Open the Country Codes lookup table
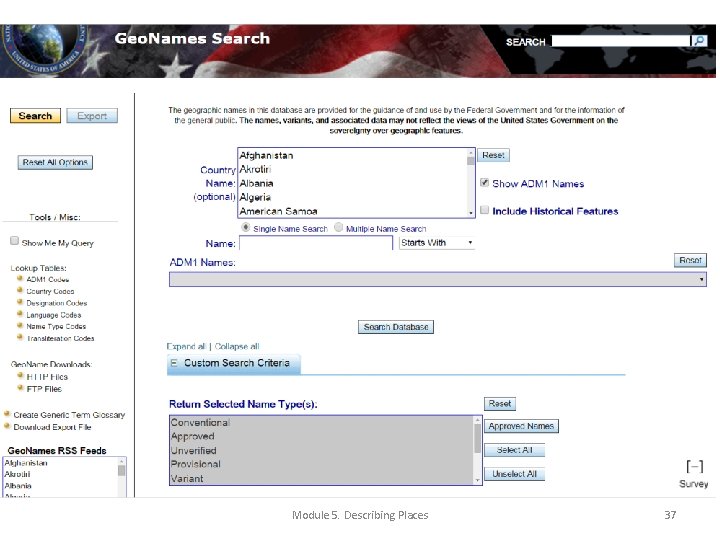Viewport: 720px width, 540px height. 50,291
